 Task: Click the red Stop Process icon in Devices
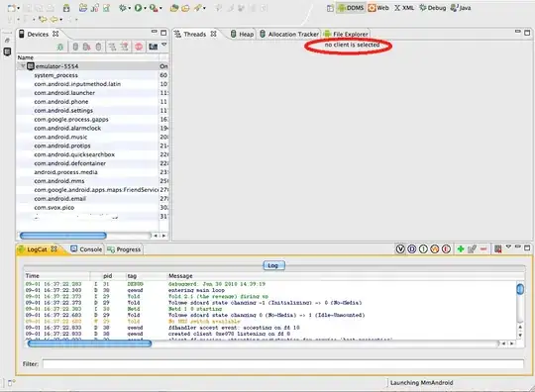tap(139, 47)
